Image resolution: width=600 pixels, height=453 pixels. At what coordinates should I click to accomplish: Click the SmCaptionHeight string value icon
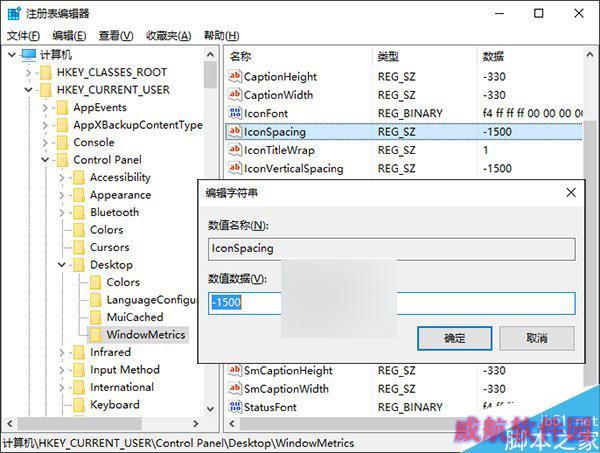point(235,370)
